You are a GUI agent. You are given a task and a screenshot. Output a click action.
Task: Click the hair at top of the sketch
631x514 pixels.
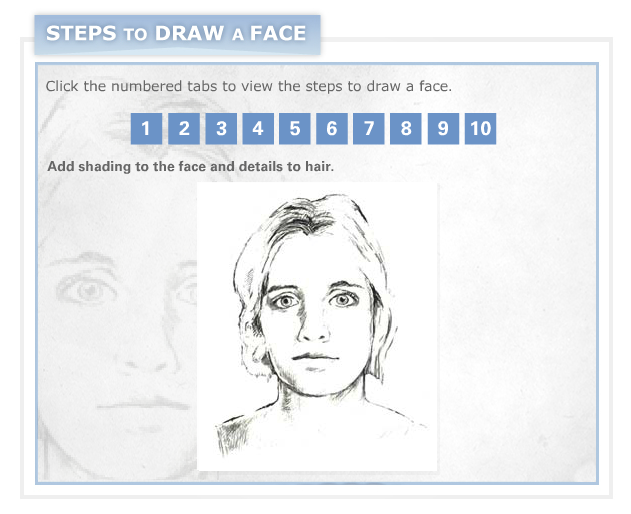tap(310, 215)
